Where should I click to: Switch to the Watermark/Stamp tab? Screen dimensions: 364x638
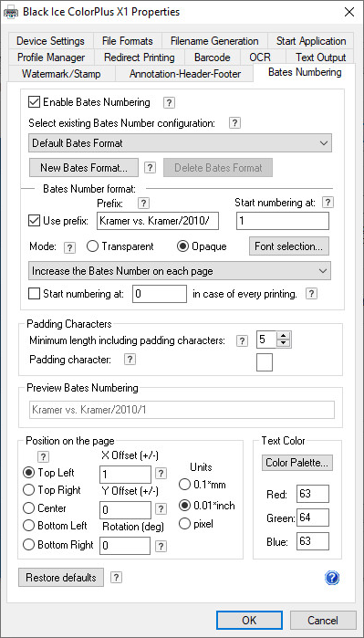click(x=61, y=74)
